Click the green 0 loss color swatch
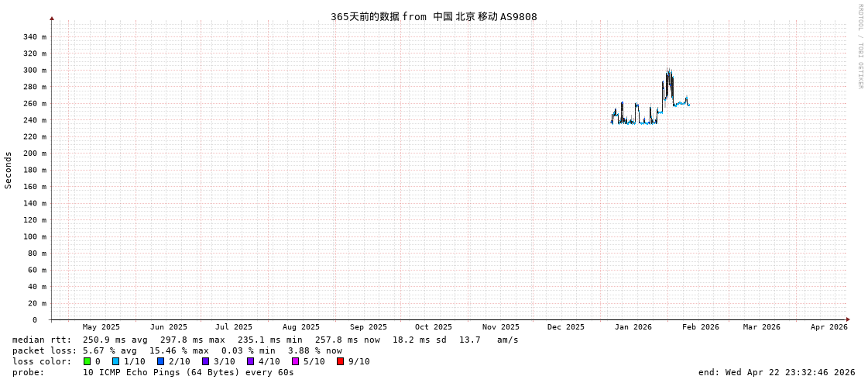Viewport: 868px width, 383px height. pos(87,361)
